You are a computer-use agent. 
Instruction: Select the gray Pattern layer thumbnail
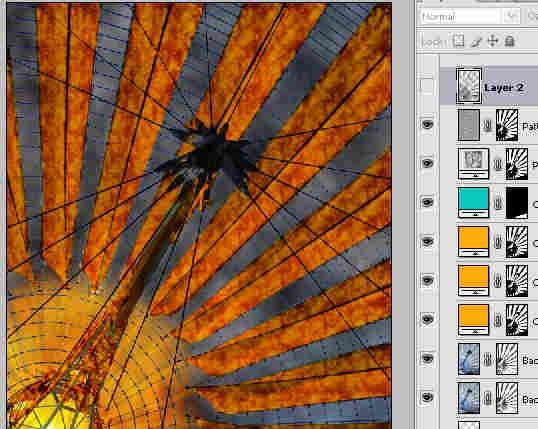point(469,125)
